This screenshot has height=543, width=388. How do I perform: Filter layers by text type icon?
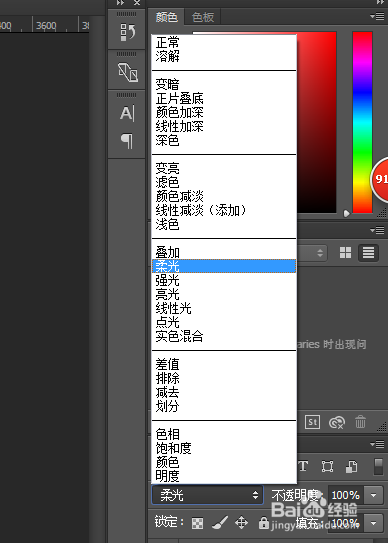point(303,466)
